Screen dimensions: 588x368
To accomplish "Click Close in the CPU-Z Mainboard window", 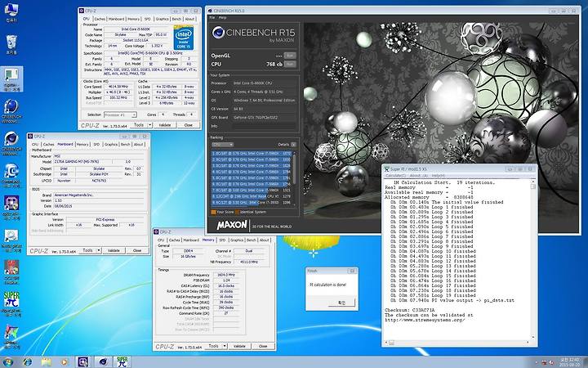I will pyautogui.click(x=137, y=250).
